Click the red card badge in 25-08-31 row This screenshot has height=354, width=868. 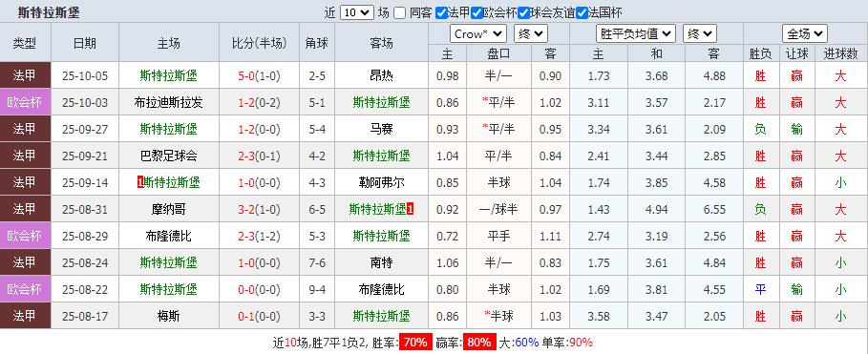click(x=411, y=209)
